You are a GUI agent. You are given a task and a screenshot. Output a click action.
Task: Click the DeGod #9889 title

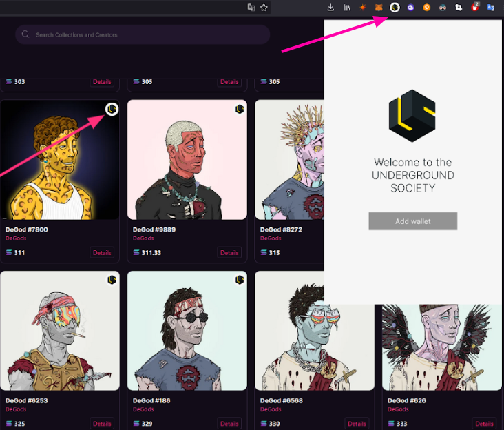[154, 229]
